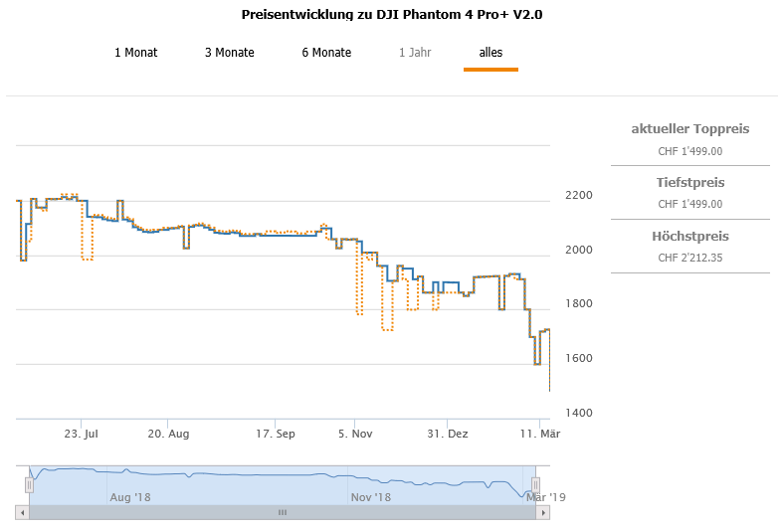Click the 17. Sep x-axis label
This screenshot has width=783, height=532.
pos(276,434)
